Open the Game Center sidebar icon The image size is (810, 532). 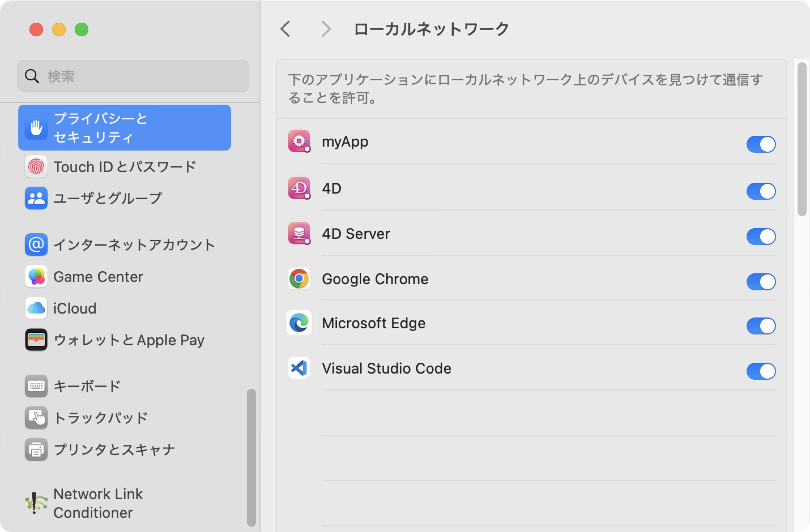coord(36,276)
